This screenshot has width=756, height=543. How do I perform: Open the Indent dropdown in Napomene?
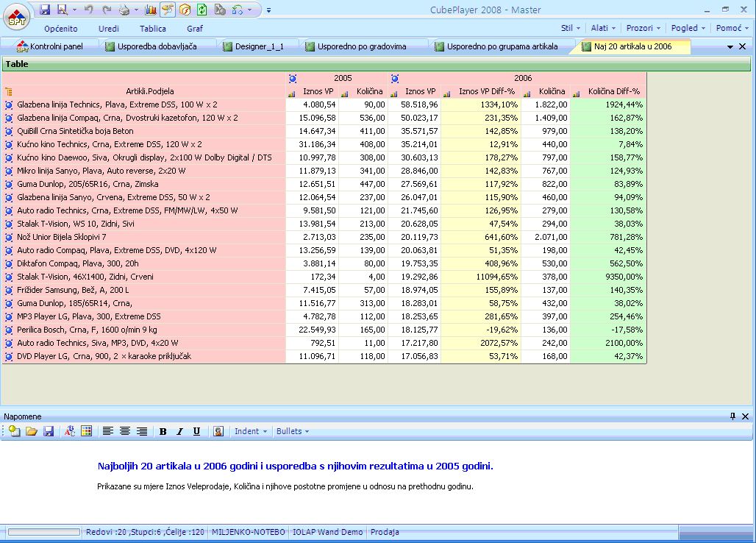pos(251,432)
